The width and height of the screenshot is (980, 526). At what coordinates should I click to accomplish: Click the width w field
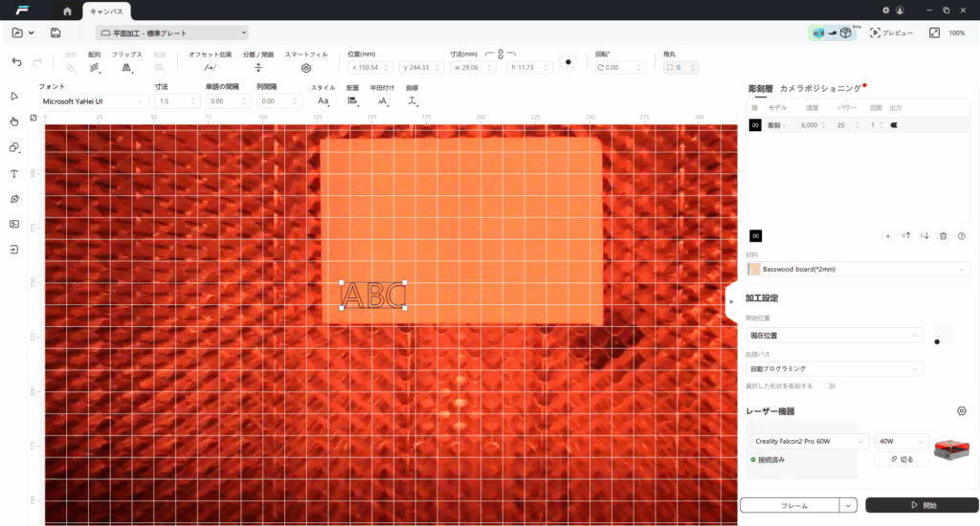point(473,68)
